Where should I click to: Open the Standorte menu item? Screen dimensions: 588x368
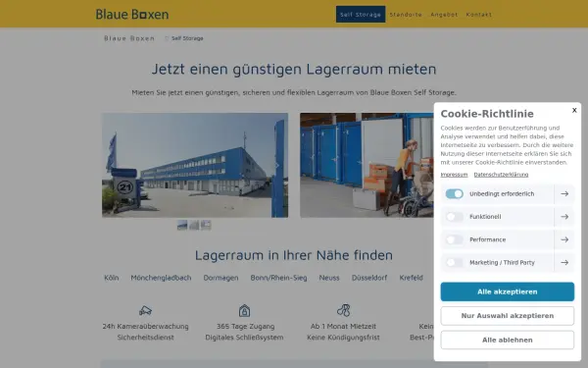pyautogui.click(x=406, y=15)
